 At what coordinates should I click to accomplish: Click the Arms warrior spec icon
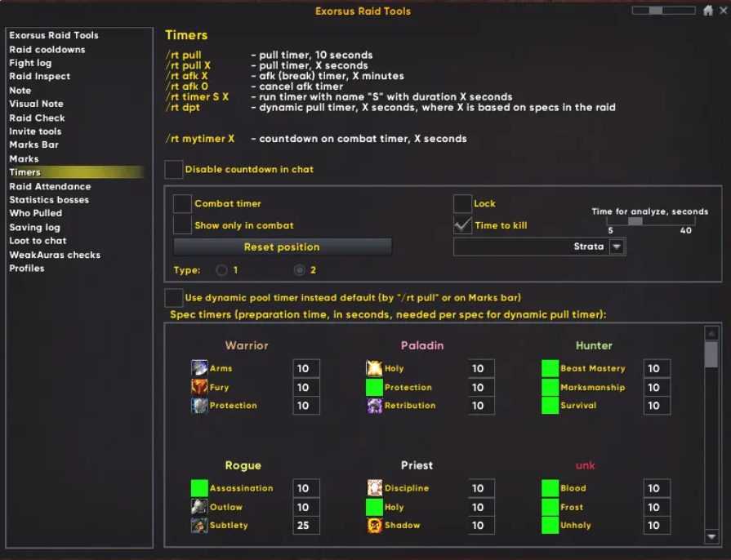[x=199, y=368]
